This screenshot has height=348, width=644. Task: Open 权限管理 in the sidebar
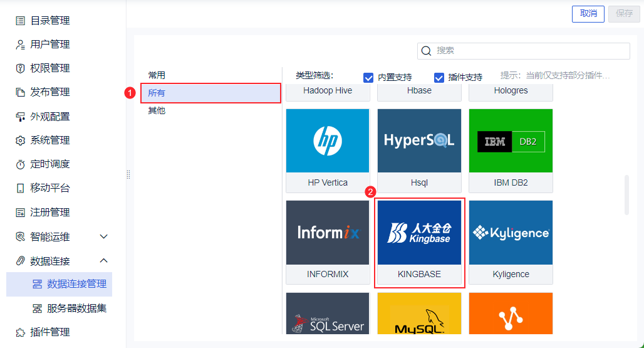[x=50, y=68]
